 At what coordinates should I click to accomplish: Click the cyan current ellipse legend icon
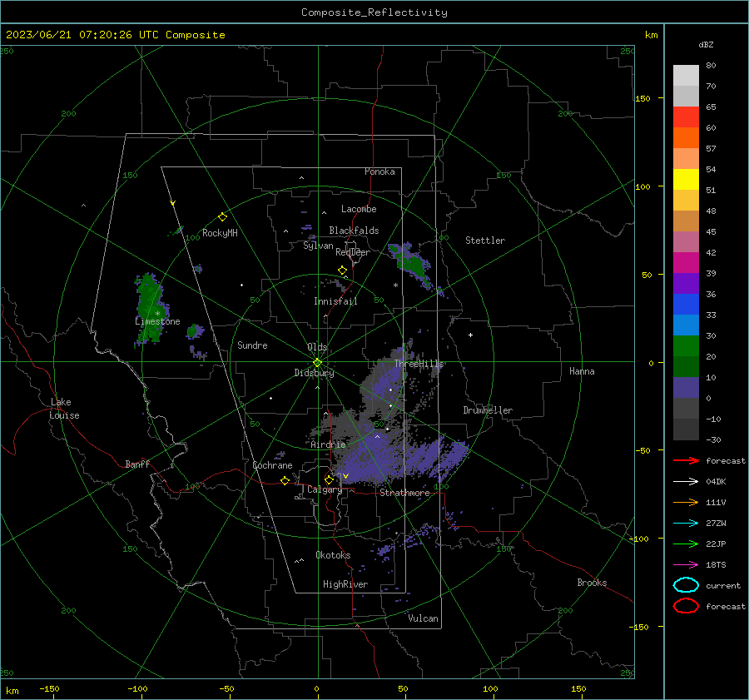click(686, 585)
